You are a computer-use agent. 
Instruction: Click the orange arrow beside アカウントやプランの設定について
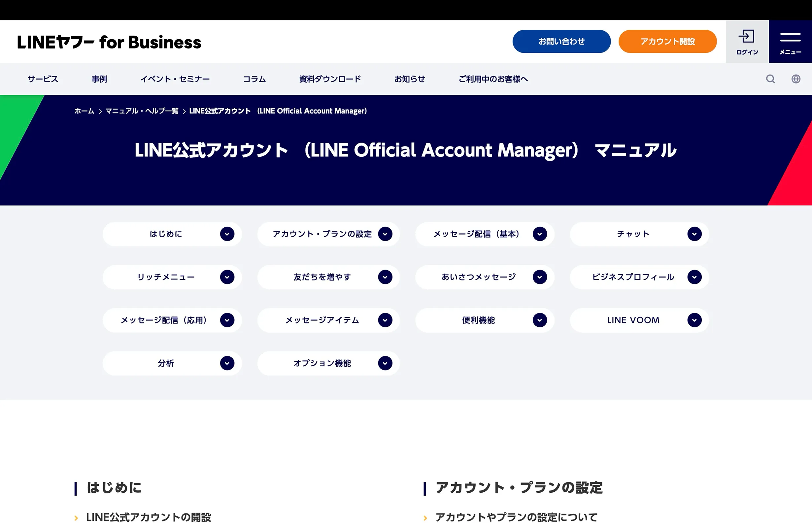pos(425,518)
